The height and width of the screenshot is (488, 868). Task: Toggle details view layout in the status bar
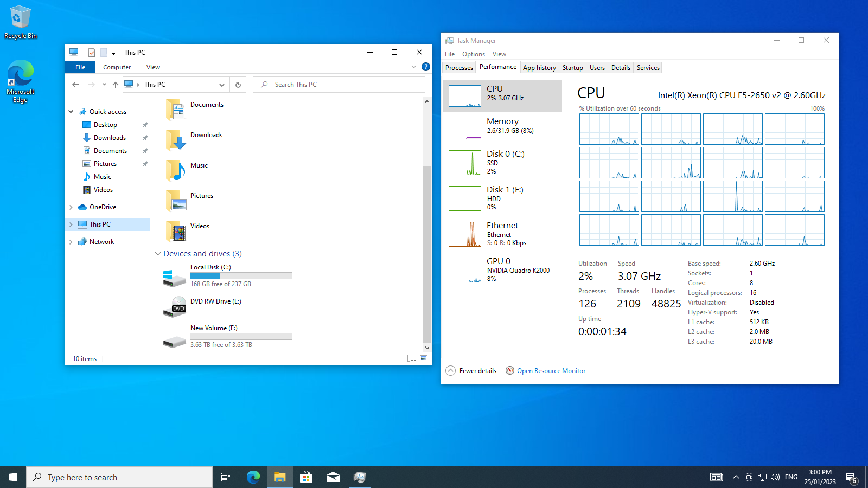pos(412,358)
